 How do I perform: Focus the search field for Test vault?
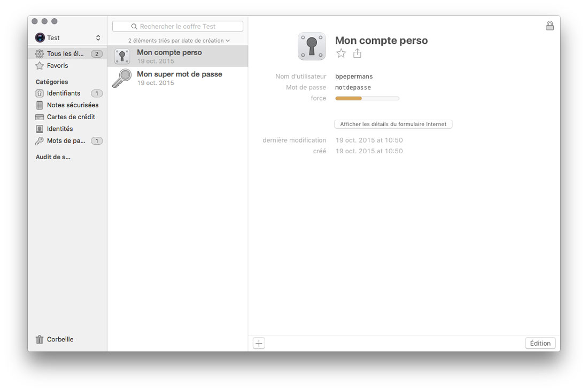pos(178,26)
